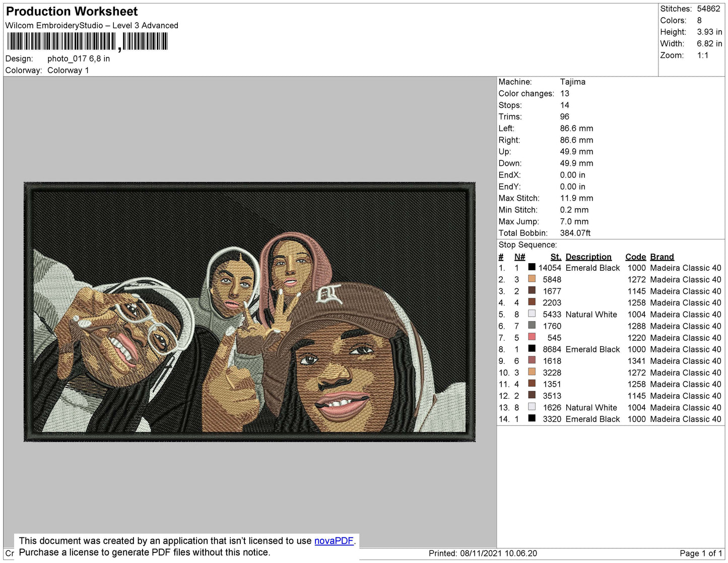The width and height of the screenshot is (728, 563).
Task: Pick the black swatch in stop 1
Action: click(x=532, y=267)
